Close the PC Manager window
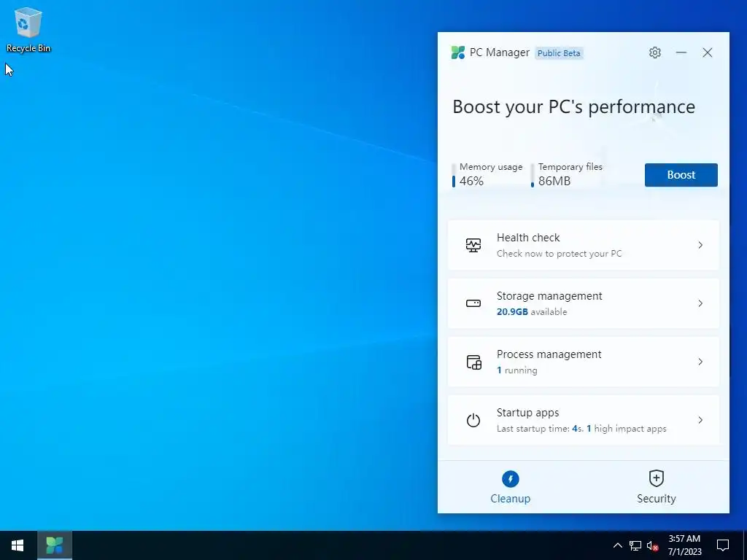This screenshot has height=560, width=747. click(x=708, y=52)
